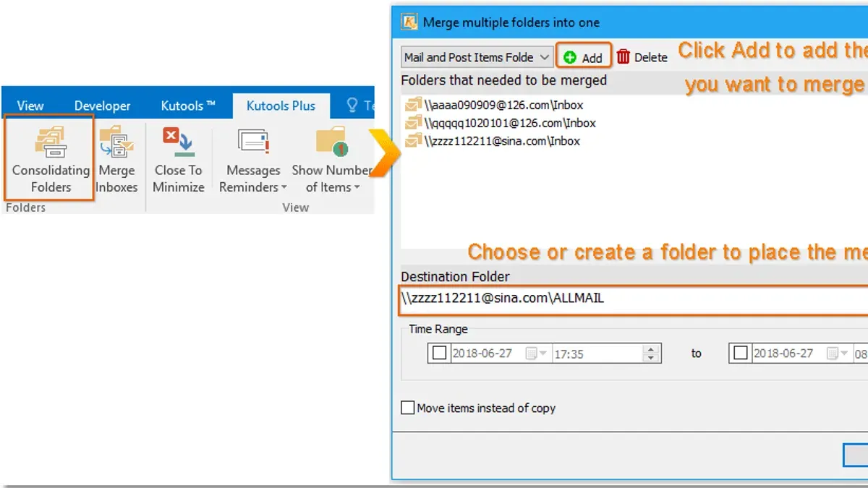
Task: Enable the end date checkbox in Time Range
Action: point(740,353)
